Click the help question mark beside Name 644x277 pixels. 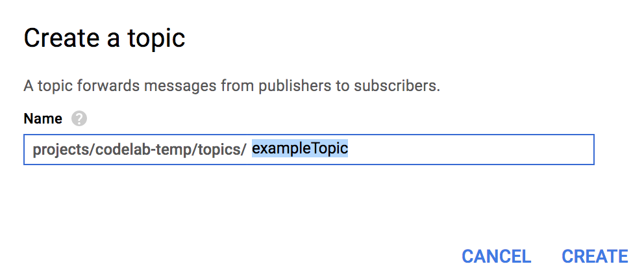point(79,119)
